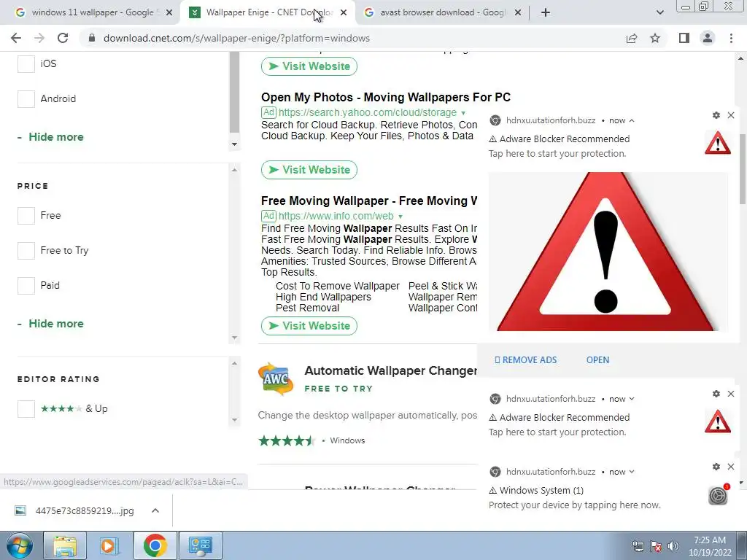
Task: Open info.com ad dropdown arrow
Action: point(400,217)
